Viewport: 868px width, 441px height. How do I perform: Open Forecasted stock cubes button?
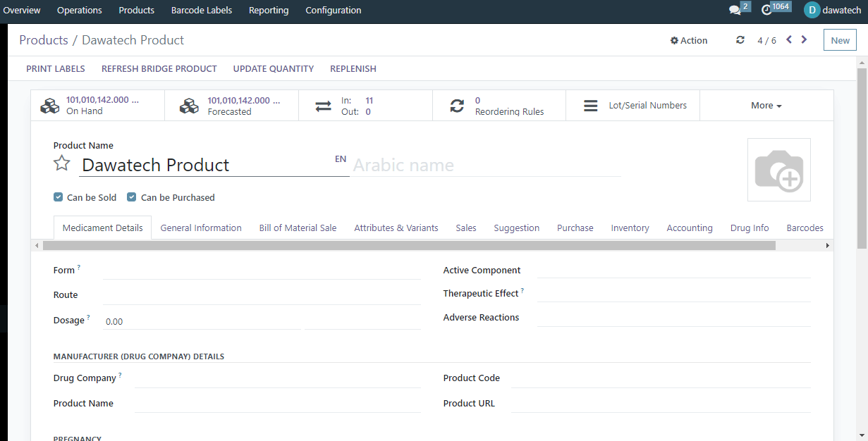pyautogui.click(x=232, y=106)
